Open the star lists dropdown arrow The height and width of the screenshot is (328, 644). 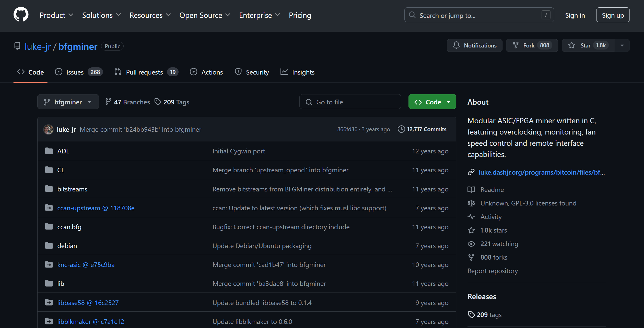coord(622,45)
